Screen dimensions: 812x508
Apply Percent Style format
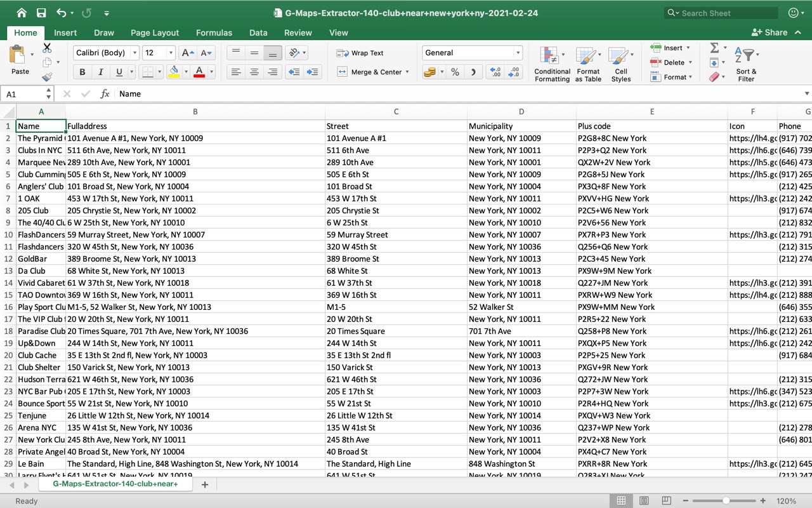[x=455, y=72]
